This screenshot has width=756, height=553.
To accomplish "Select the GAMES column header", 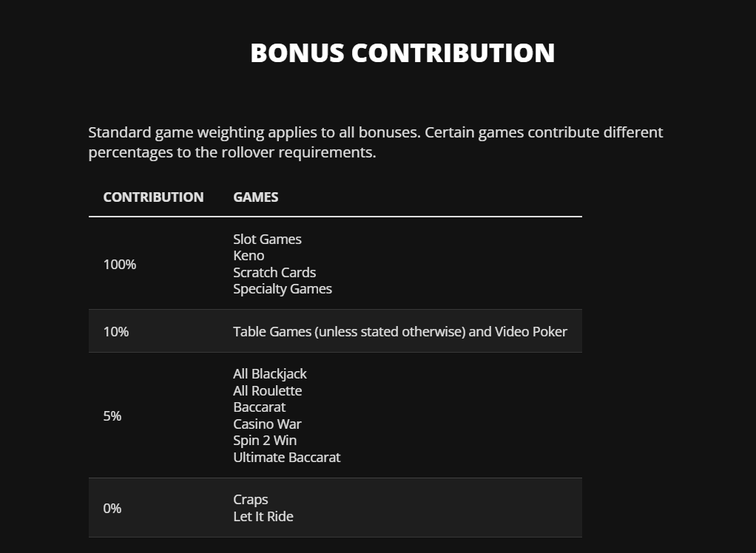I will [x=256, y=197].
